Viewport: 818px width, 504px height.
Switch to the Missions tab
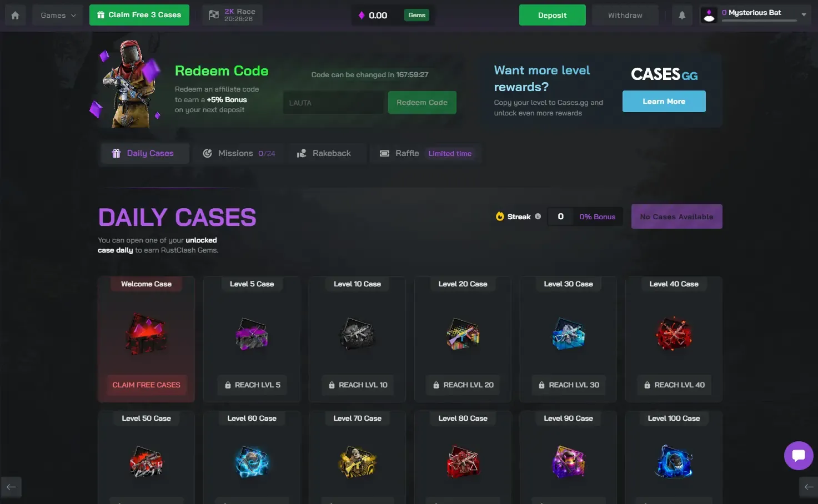(239, 153)
